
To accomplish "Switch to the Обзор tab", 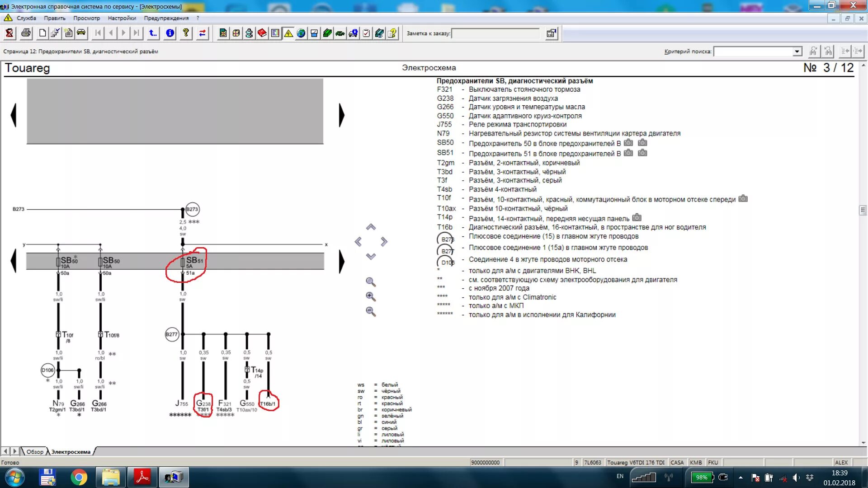I will [35, 451].
